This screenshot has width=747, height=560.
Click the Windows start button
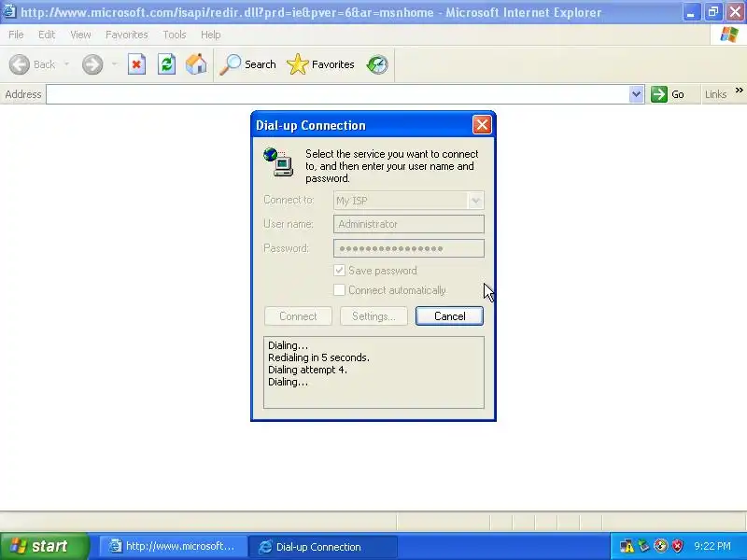point(44,546)
